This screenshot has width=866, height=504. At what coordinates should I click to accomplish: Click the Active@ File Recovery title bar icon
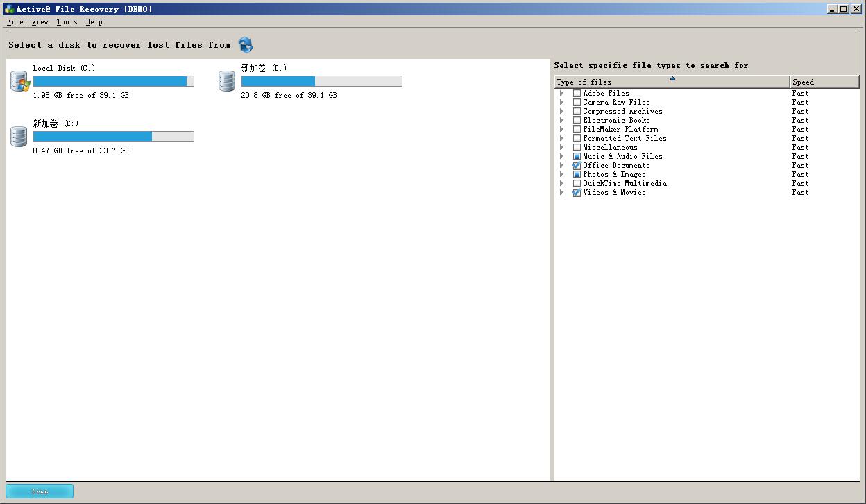point(9,9)
